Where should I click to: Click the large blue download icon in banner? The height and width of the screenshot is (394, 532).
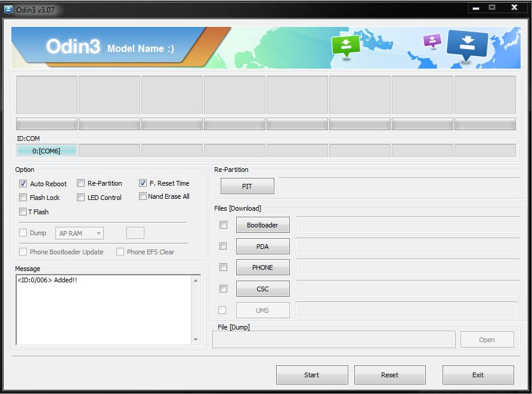coord(467,45)
